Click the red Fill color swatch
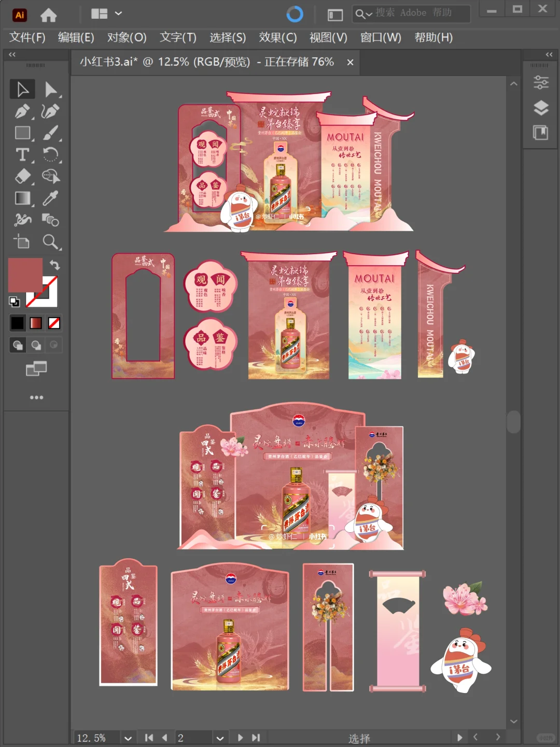The width and height of the screenshot is (560, 747). coord(25,275)
